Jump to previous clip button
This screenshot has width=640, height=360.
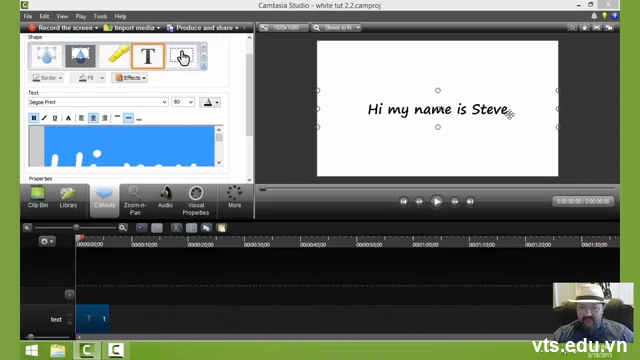(404, 201)
